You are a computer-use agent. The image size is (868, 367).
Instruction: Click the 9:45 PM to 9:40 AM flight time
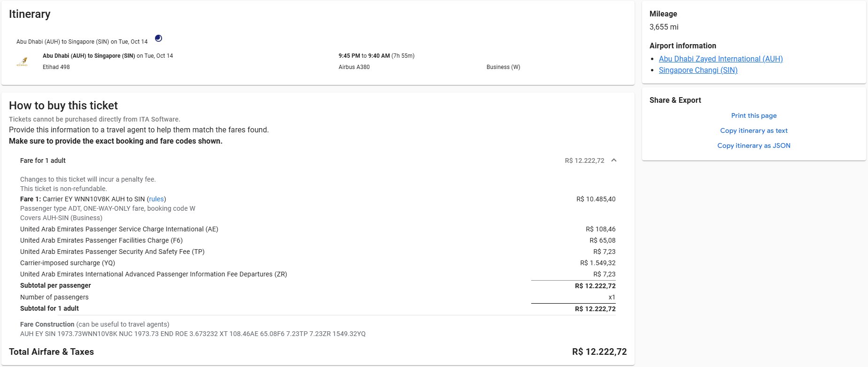364,56
